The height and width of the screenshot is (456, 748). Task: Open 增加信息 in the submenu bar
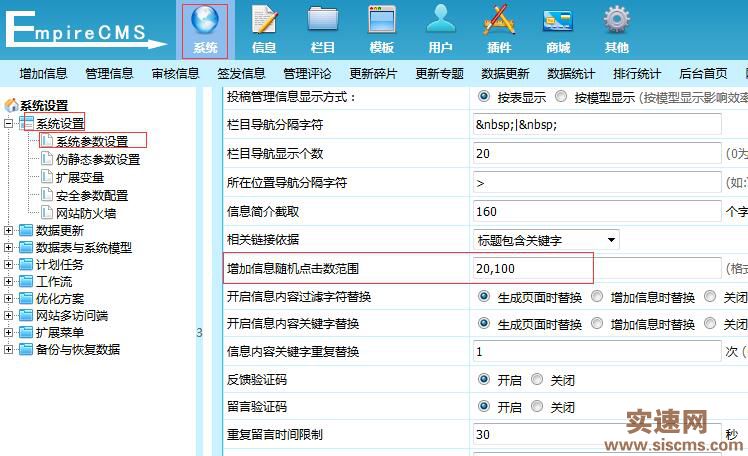(43, 73)
